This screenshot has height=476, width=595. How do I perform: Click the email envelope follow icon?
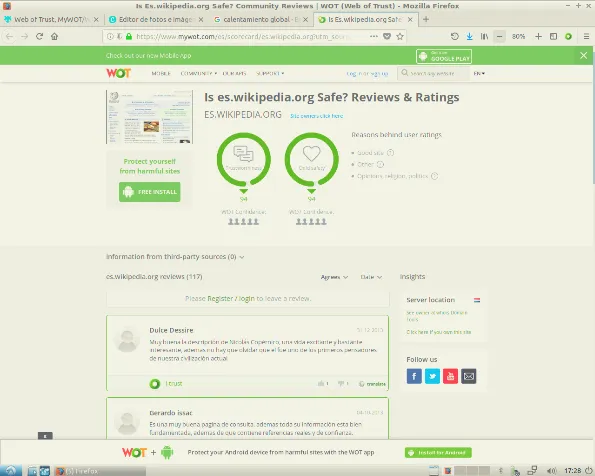pyautogui.click(x=469, y=376)
